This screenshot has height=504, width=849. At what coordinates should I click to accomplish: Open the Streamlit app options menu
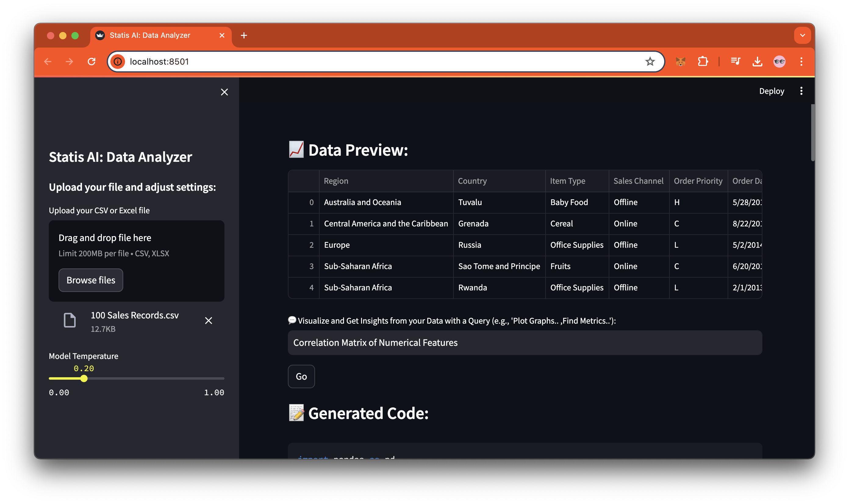tap(801, 91)
